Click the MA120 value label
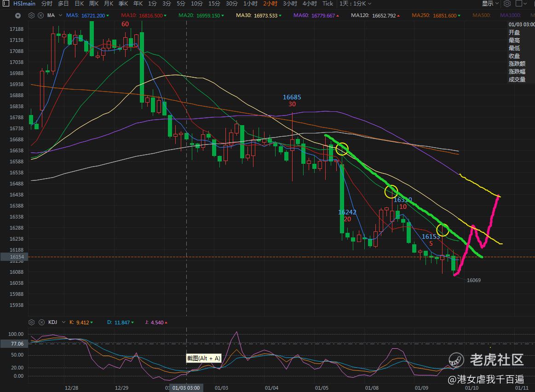535x392 pixels. [375, 16]
